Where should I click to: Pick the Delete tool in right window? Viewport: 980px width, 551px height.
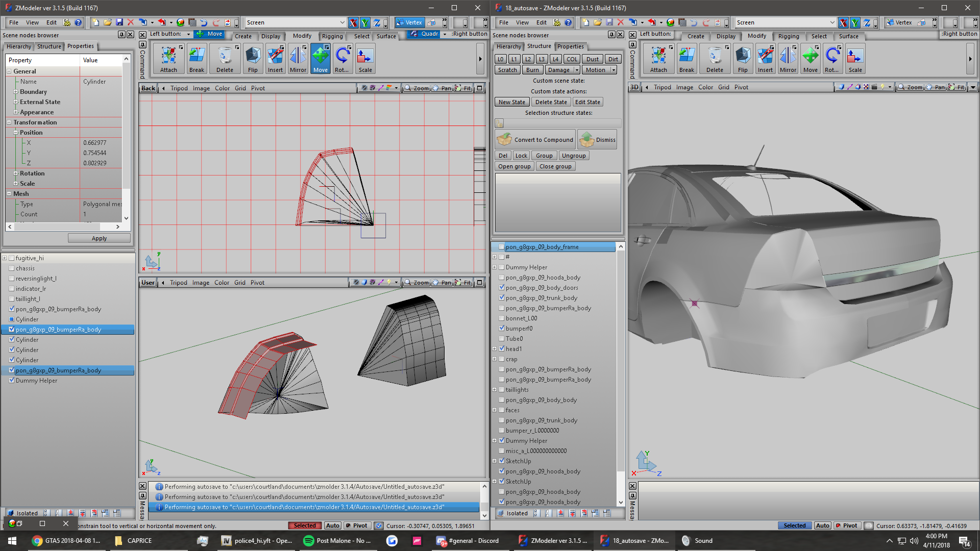coord(715,59)
